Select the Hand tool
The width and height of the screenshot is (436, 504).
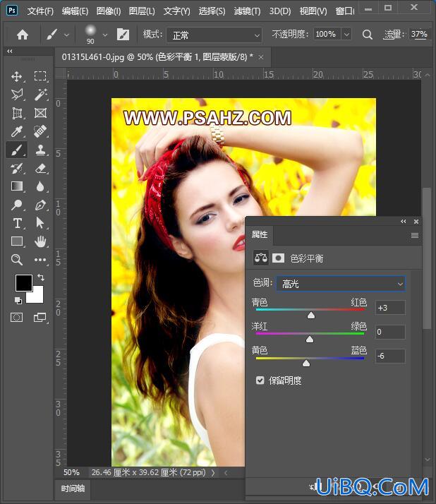point(40,241)
